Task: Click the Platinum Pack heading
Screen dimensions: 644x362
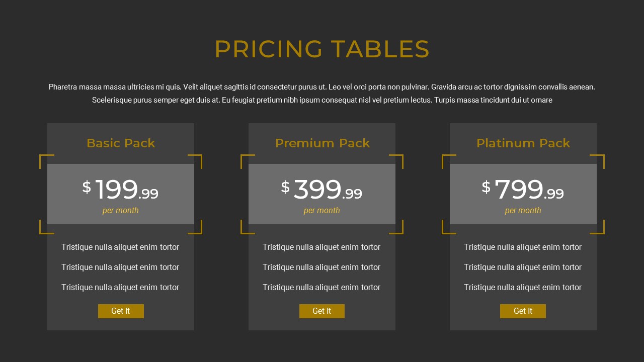Action: click(x=523, y=143)
